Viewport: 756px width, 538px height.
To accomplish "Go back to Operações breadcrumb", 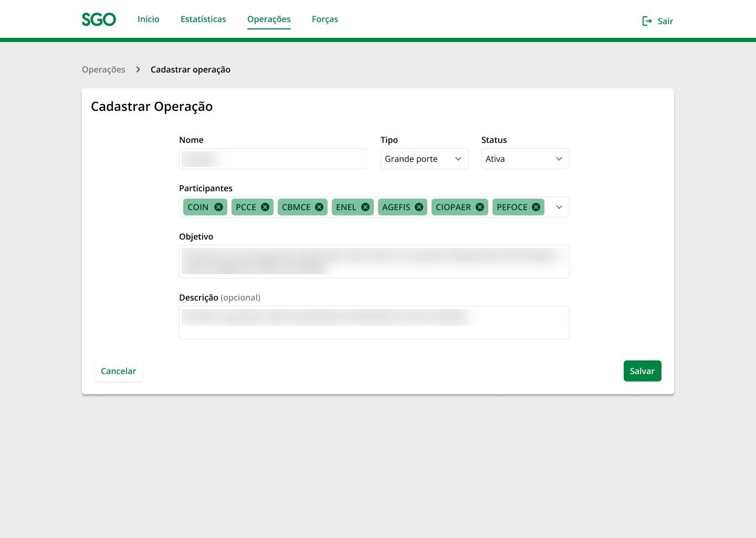I will coord(103,69).
